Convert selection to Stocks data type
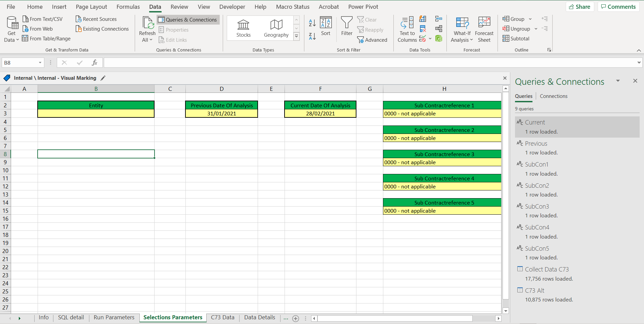Screen dimensions: 644x324 243,28
